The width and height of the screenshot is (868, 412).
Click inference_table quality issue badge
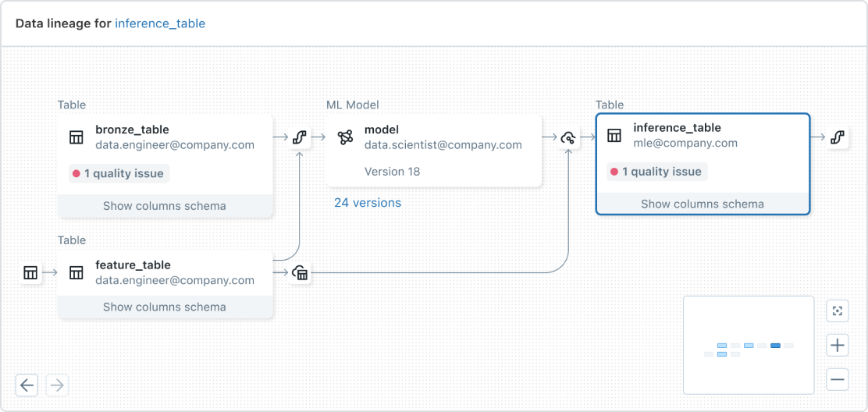coord(656,172)
